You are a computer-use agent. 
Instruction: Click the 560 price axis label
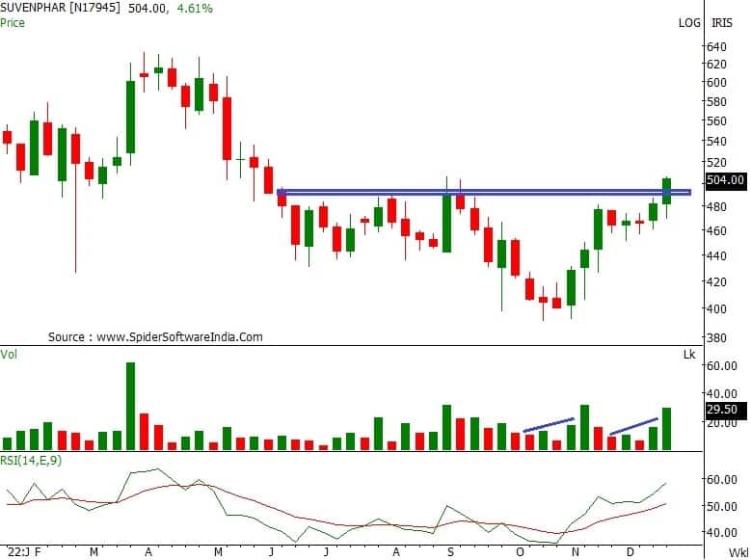coord(716,121)
